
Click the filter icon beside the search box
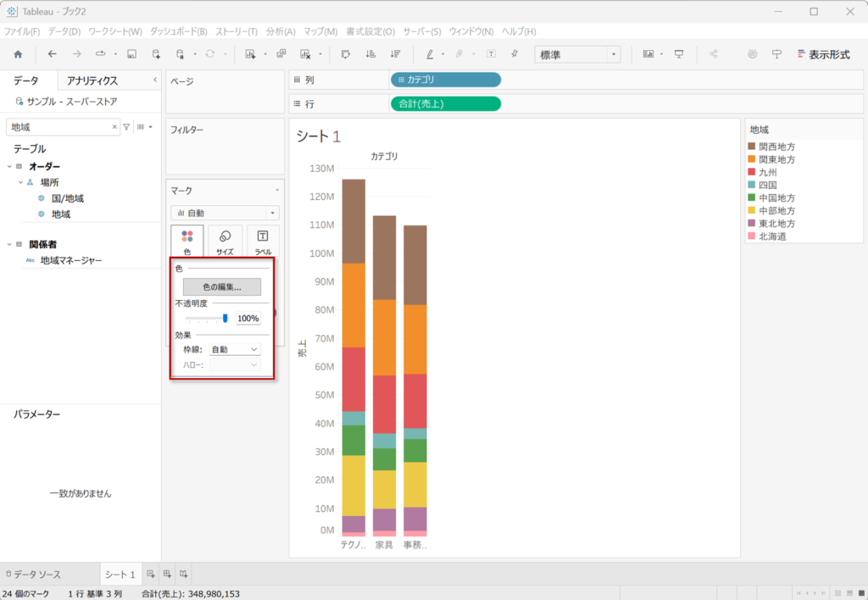126,127
